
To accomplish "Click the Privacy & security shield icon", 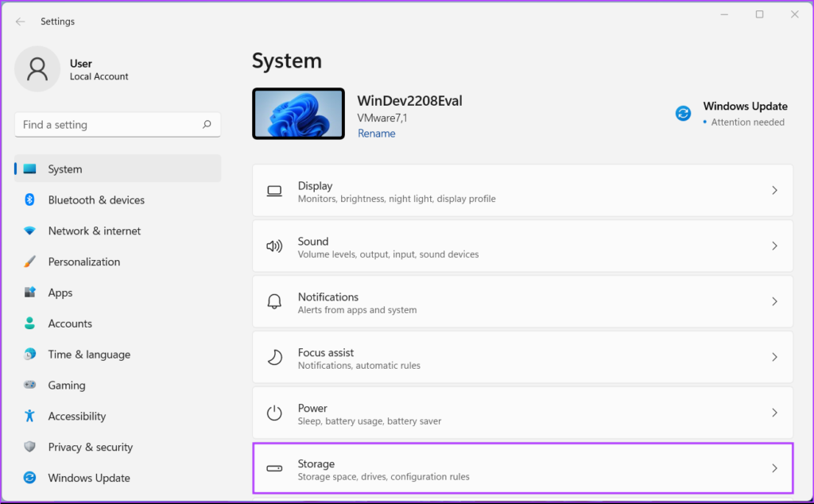I will click(x=29, y=447).
